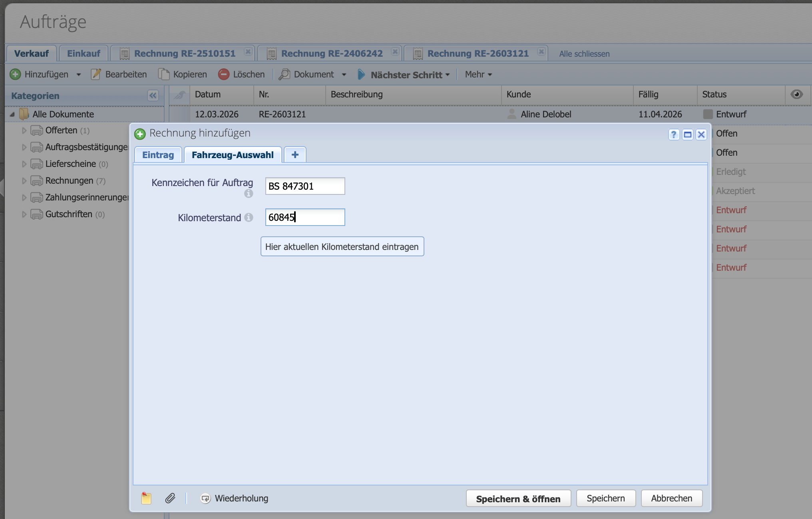Click the paperclip attachment icon
Screen dimensions: 812x519
(x=170, y=498)
